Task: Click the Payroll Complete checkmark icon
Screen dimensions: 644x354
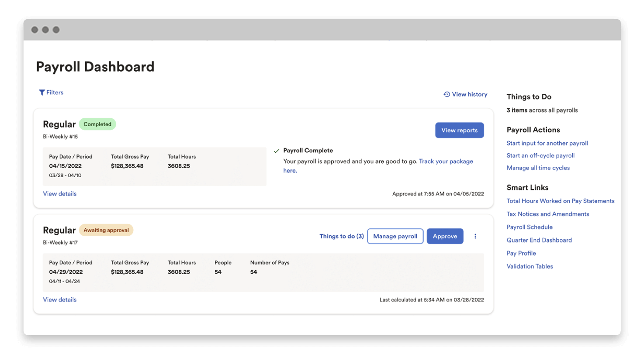Action: (276, 150)
